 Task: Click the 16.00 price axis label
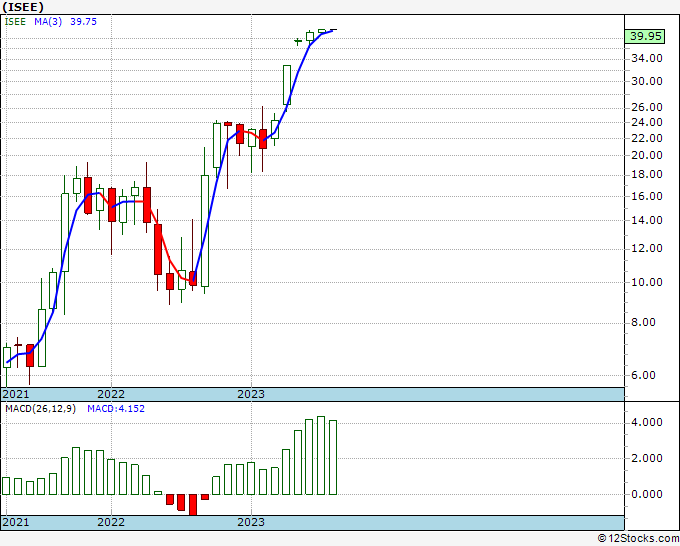(x=647, y=196)
